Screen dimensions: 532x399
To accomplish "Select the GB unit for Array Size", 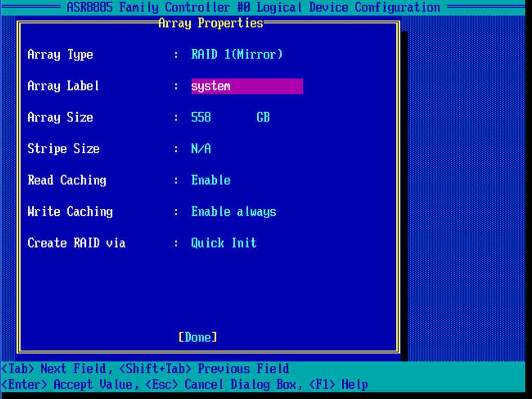I will coord(263,118).
